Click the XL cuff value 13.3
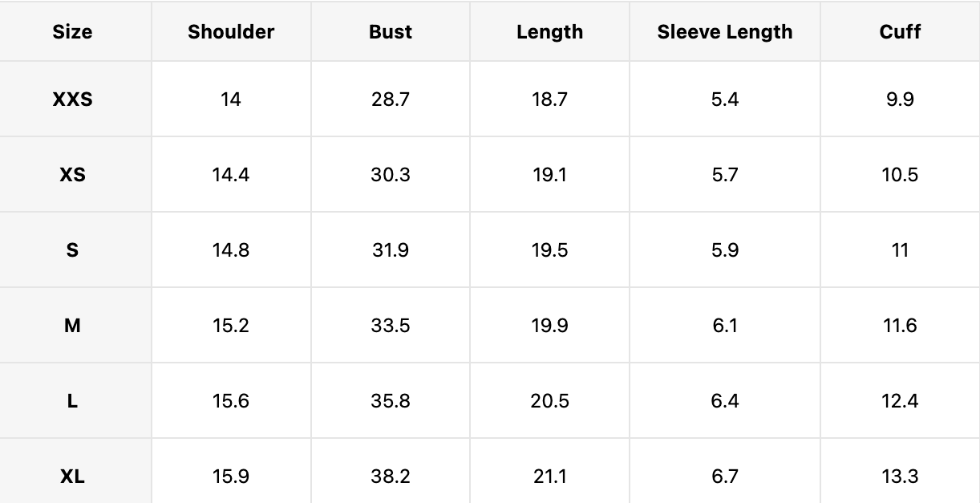 pos(900,477)
